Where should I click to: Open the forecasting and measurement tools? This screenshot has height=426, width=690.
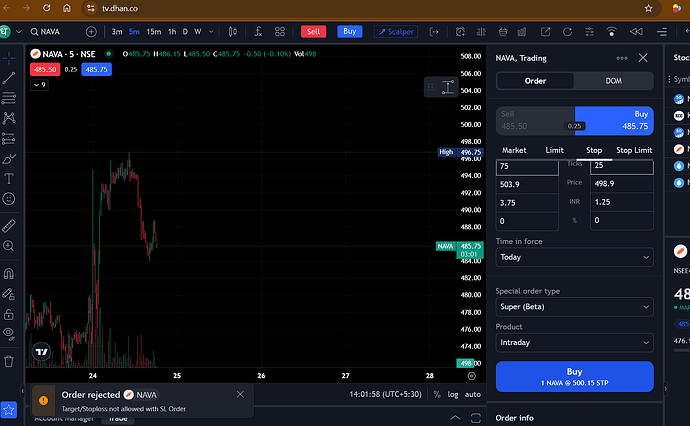pyautogui.click(x=8, y=139)
